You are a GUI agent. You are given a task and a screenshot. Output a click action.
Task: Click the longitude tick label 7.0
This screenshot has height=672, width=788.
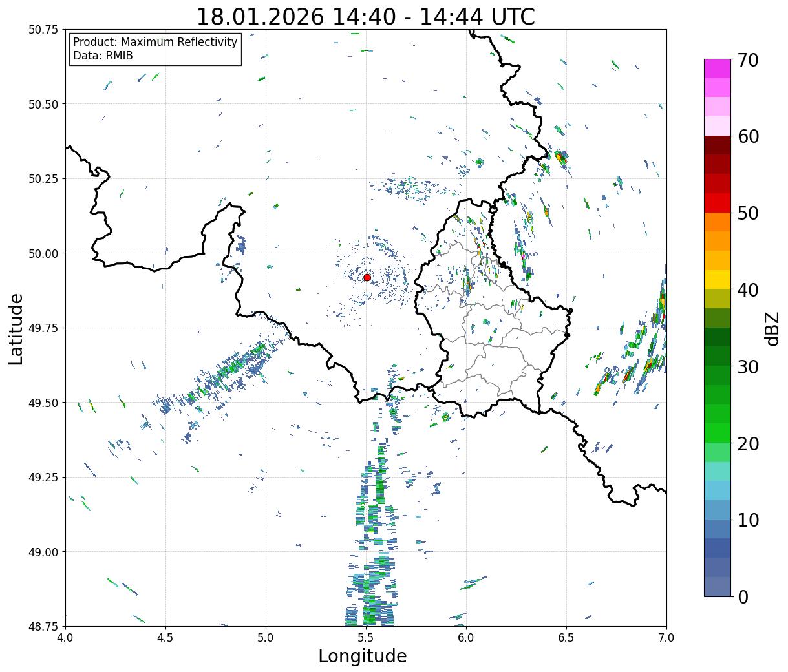666,638
